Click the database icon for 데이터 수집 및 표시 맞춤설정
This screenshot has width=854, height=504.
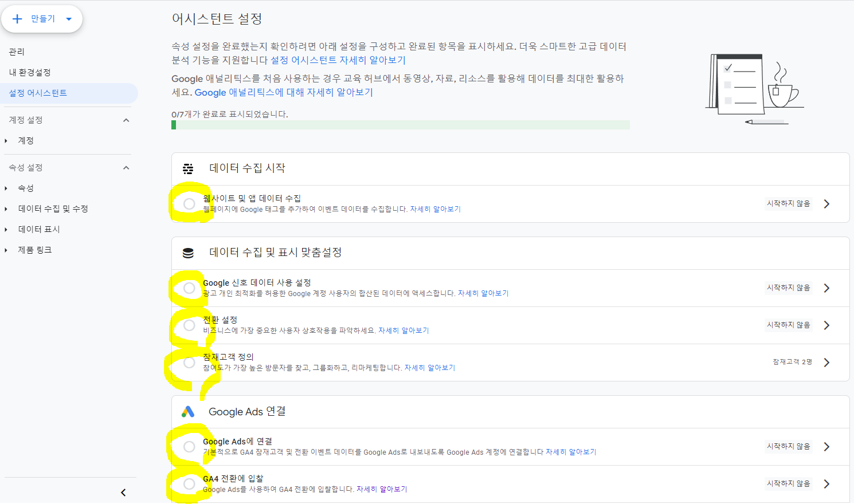pos(188,253)
